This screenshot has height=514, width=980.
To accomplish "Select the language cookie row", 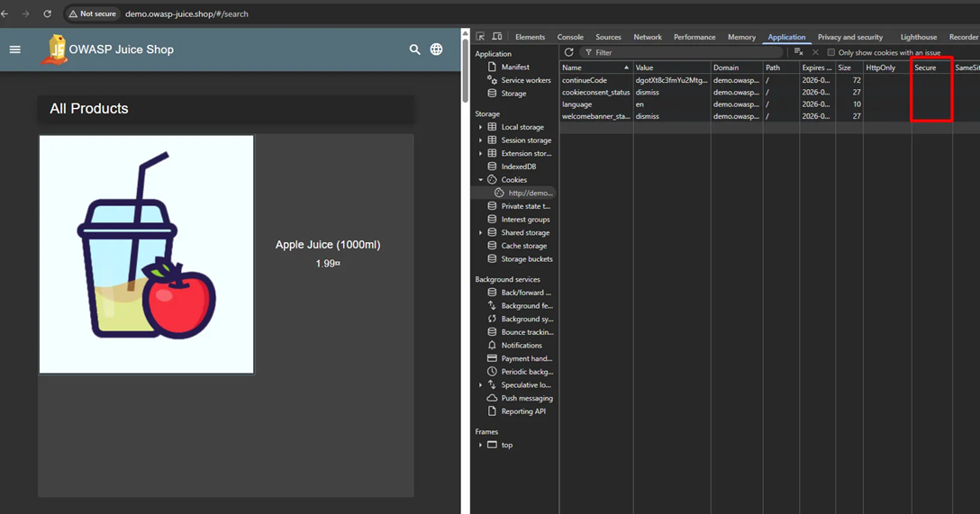I will (769, 104).
